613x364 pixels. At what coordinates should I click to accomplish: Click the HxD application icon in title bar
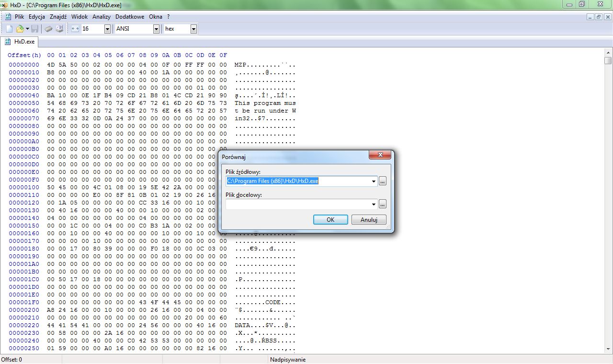pyautogui.click(x=5, y=4)
